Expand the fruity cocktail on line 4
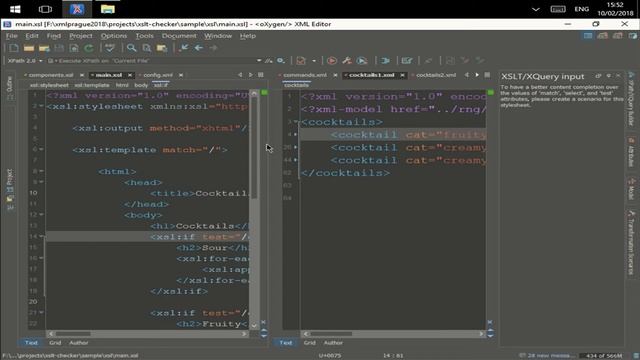Screen dimensions: 640x360 pyautogui.click(x=296, y=134)
